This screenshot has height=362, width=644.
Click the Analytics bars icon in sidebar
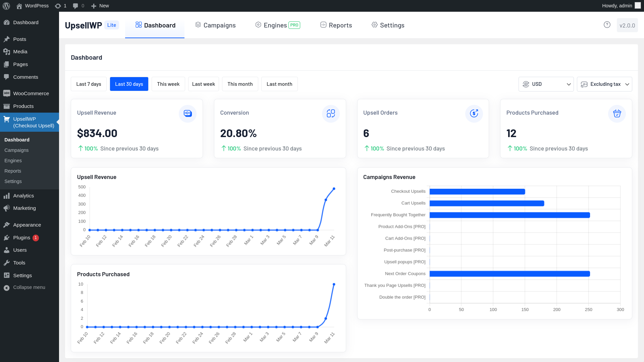click(7, 196)
